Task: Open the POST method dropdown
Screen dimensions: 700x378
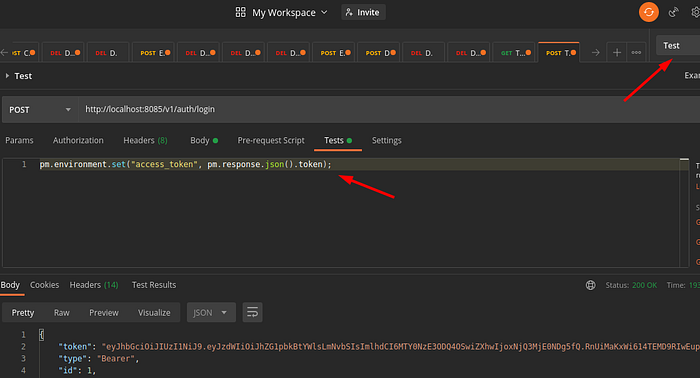Action: [40, 110]
